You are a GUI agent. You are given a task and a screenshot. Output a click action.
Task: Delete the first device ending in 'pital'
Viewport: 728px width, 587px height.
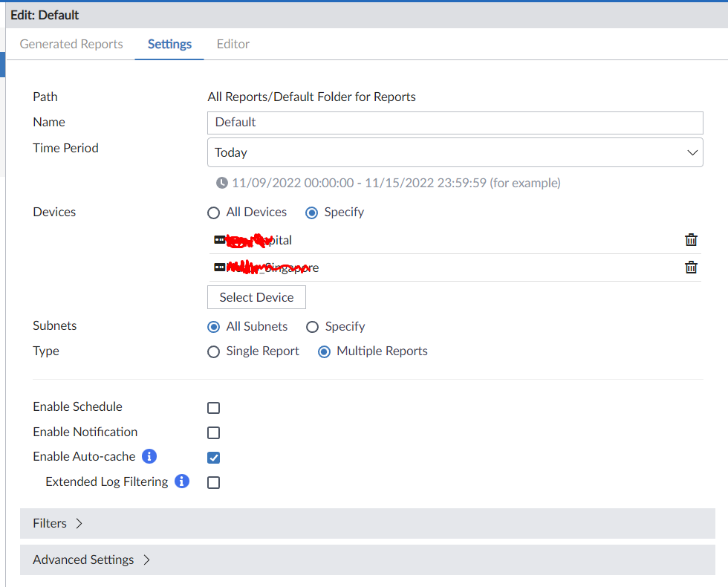click(x=691, y=240)
